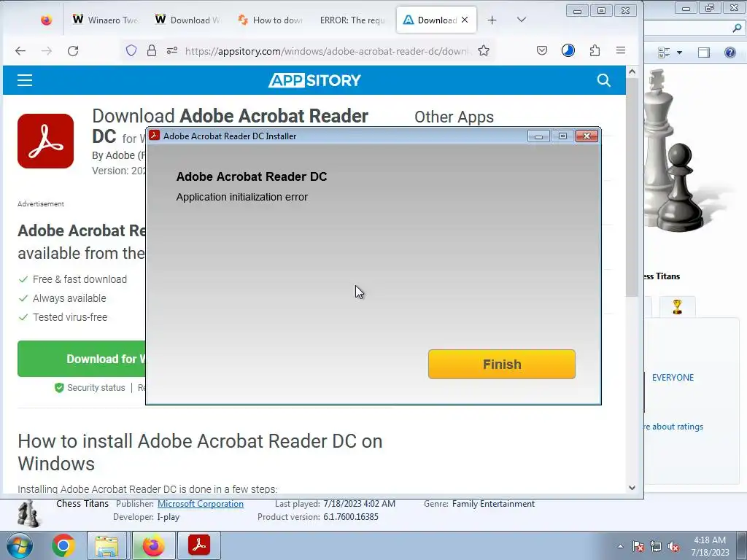Open site permissions icon in address bar
This screenshot has width=747, height=560.
pos(172,50)
